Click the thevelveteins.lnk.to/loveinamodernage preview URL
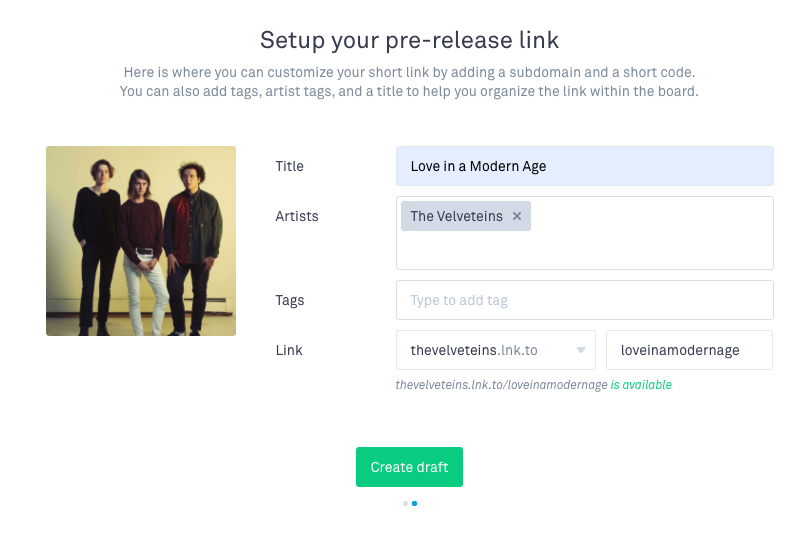The width and height of the screenshot is (809, 545). [x=501, y=385]
